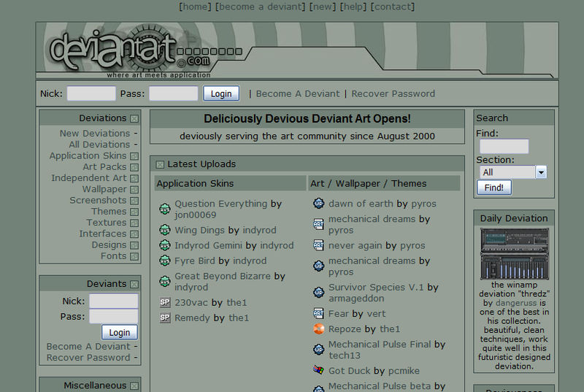
Task: Open [contact] in the top navigation
Action: coord(393,7)
